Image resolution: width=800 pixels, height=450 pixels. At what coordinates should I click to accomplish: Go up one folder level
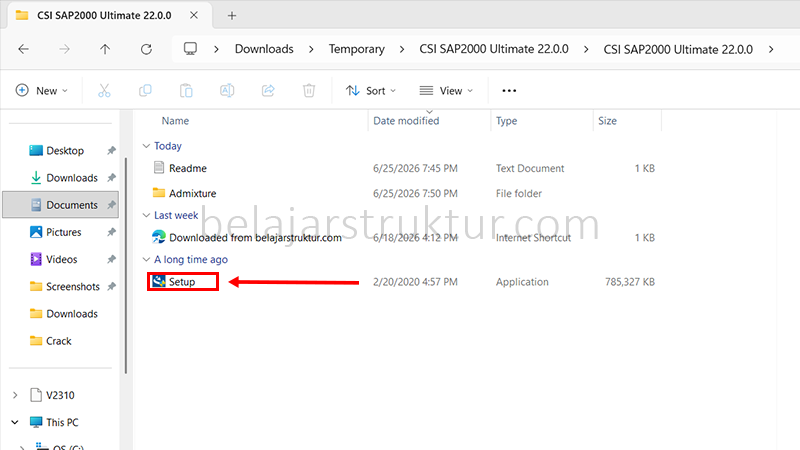(x=105, y=49)
